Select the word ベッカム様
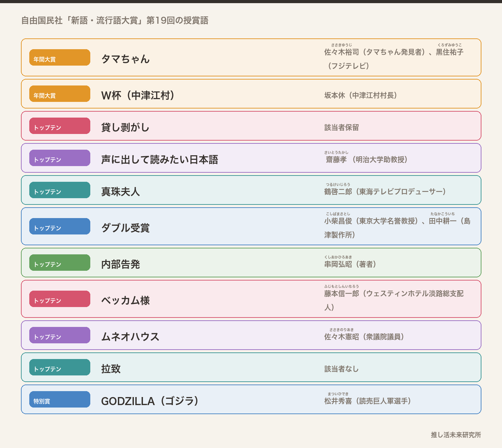Viewport: 502px width, 448px height. coord(125,300)
